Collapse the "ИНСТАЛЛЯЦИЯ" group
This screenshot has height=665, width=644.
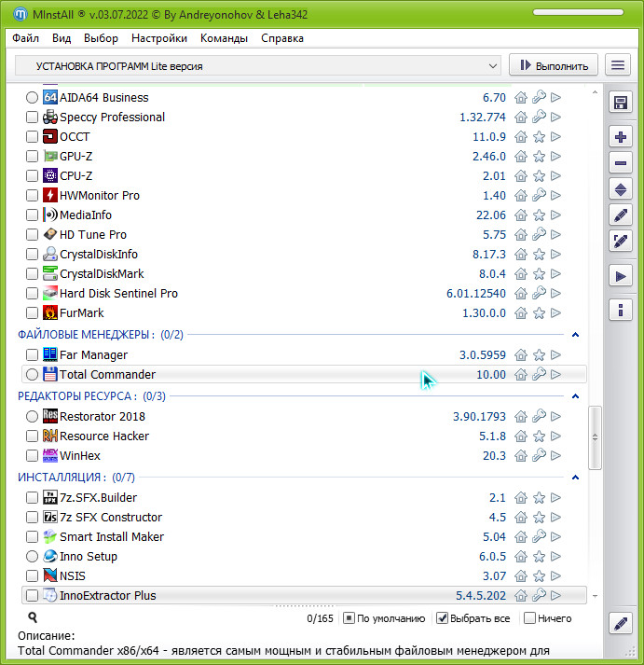(575, 478)
